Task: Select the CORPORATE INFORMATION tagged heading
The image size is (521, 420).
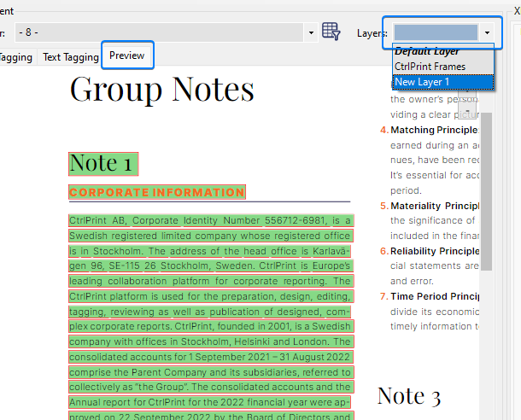Action: (x=157, y=193)
